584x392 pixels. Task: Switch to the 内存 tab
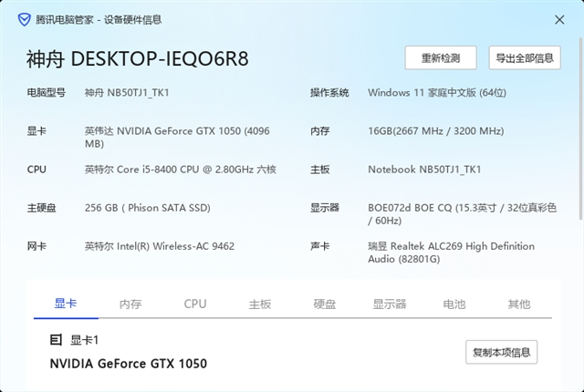[x=130, y=304]
